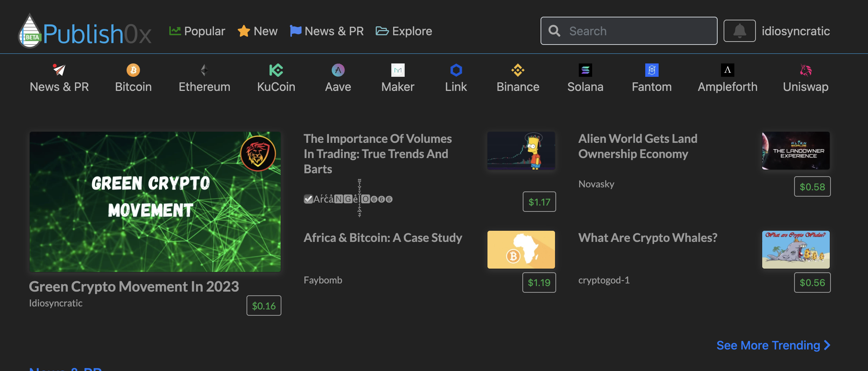
Task: Open the New nav tab
Action: point(258,31)
